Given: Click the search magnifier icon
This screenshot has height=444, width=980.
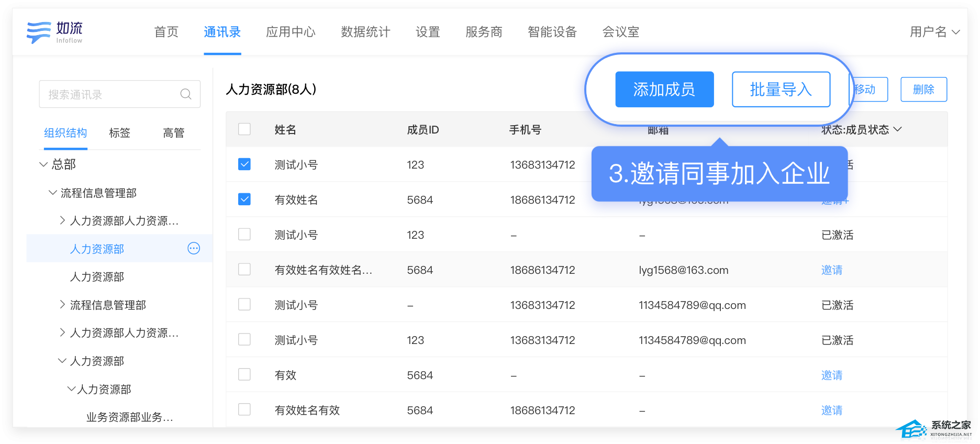Looking at the screenshot, I should tap(186, 94).
